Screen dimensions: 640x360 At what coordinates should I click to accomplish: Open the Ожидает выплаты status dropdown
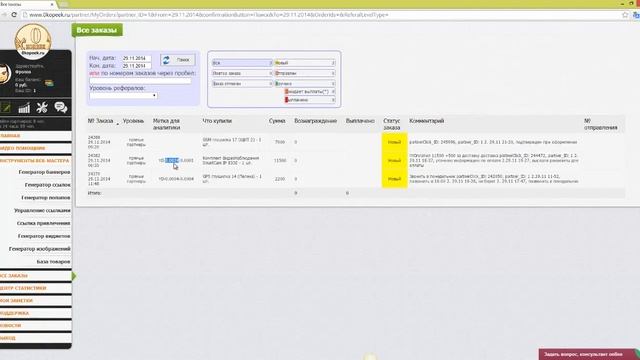coord(310,91)
